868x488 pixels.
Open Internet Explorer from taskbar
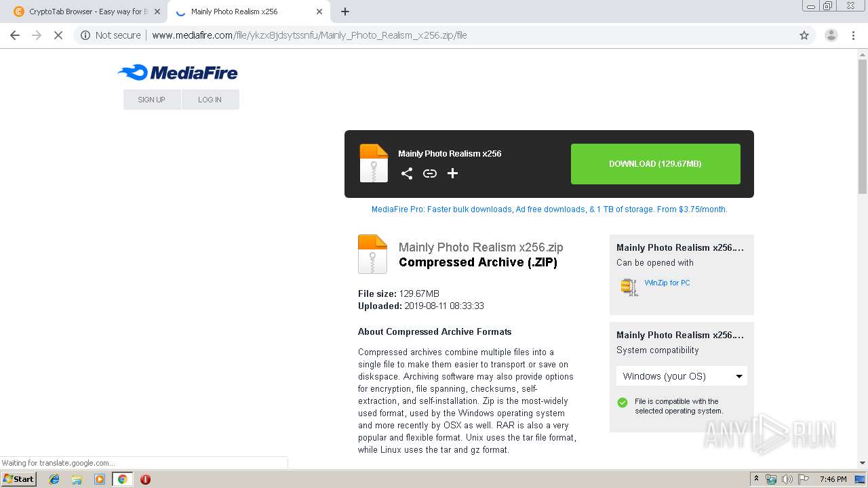point(54,479)
